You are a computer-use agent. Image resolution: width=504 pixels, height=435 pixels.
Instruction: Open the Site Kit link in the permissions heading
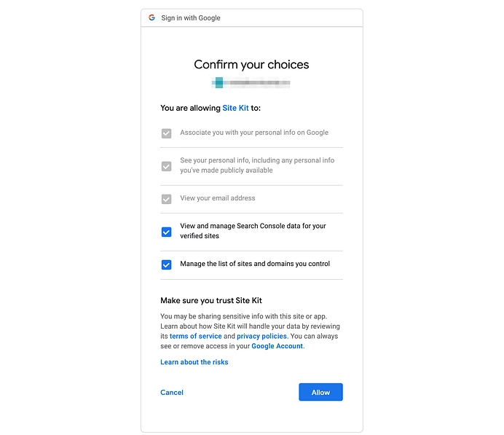click(x=235, y=108)
